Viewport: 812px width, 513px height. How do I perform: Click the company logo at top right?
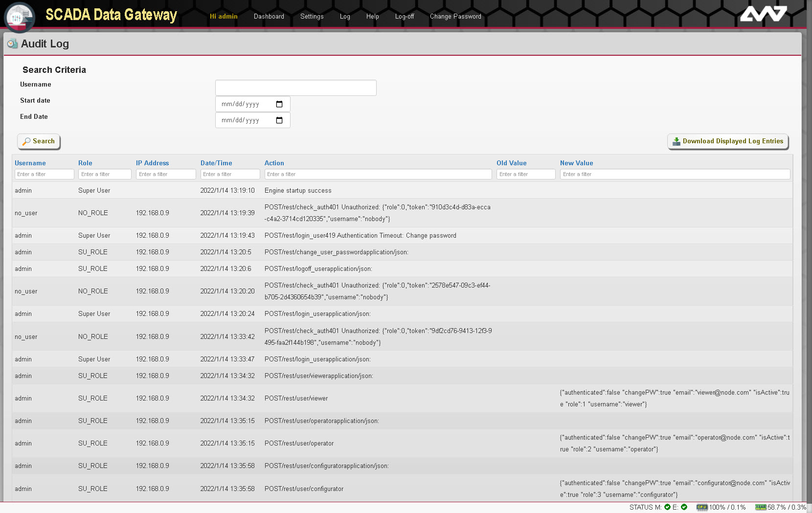coord(763,14)
